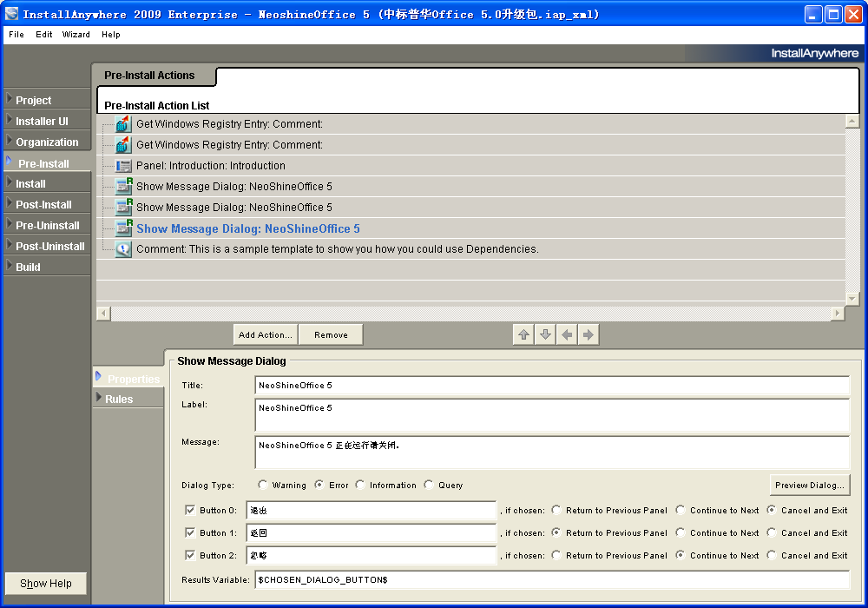868x608 pixels.
Task: Set Button 1 to Continue to Next
Action: (x=681, y=532)
